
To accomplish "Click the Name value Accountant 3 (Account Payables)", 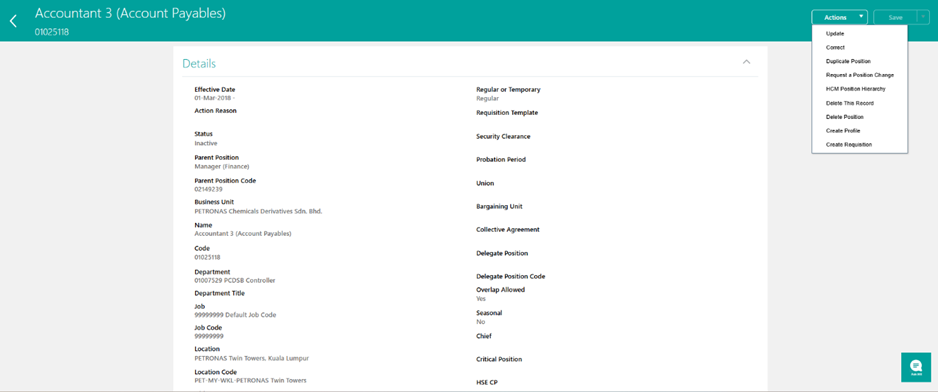I will (243, 234).
